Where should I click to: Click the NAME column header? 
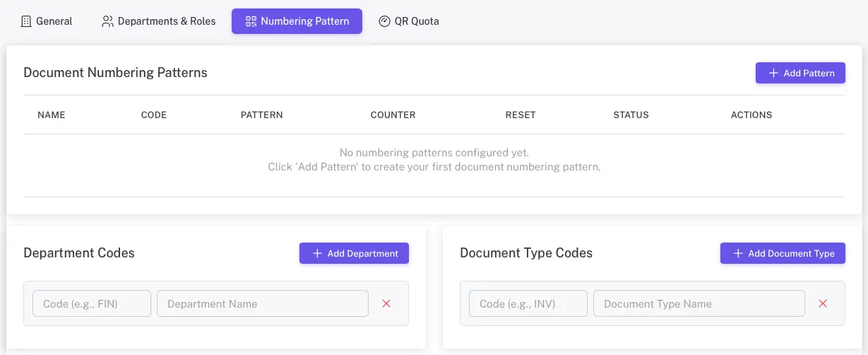click(52, 115)
